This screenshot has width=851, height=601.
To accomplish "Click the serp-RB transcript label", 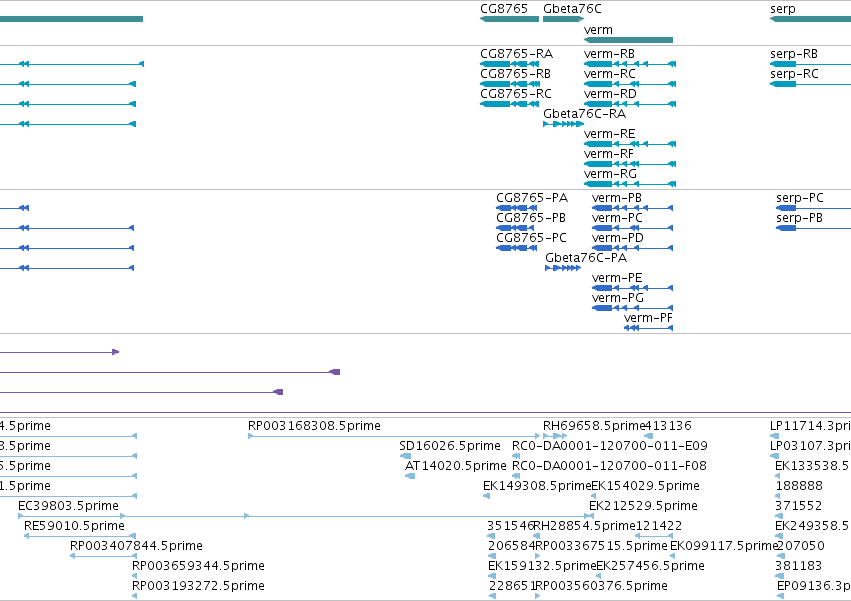I will (x=793, y=54).
